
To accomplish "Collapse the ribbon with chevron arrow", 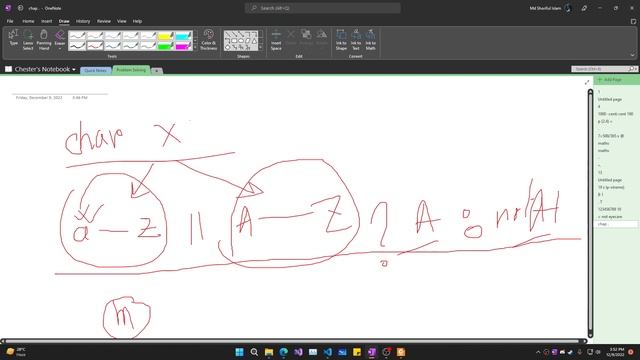I will click(633, 55).
